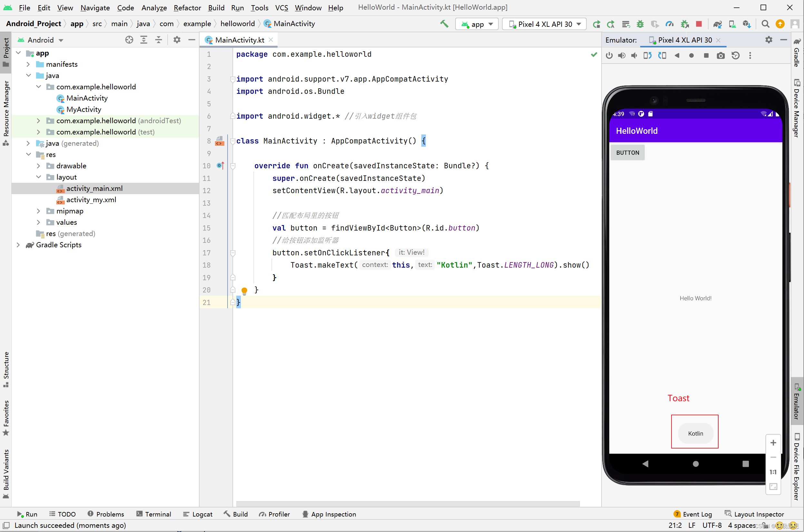The image size is (804, 532).
Task: Click Select Opened File target icon
Action: tap(129, 40)
